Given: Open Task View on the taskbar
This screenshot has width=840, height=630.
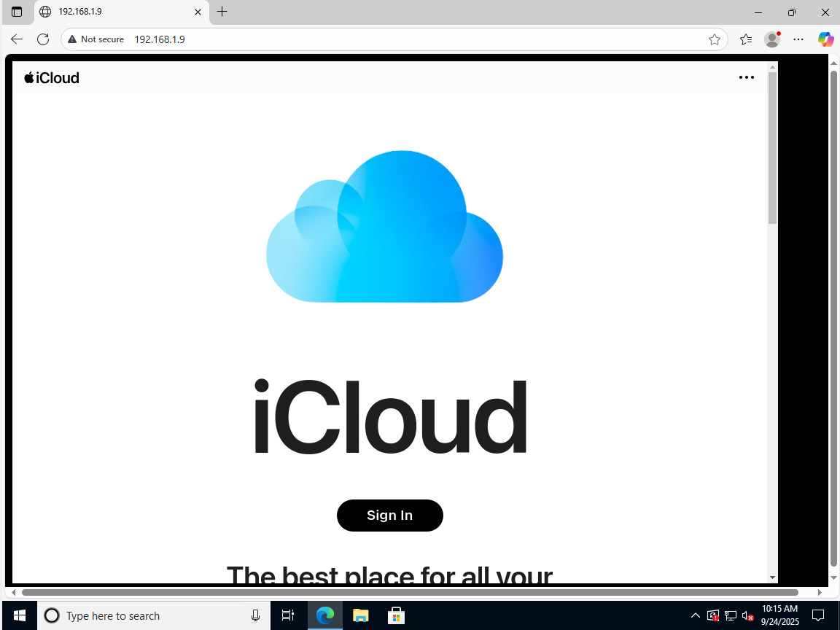Looking at the screenshot, I should (288, 615).
